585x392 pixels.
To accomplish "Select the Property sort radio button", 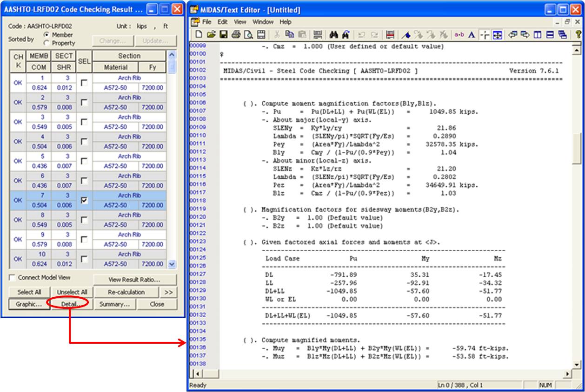I will click(x=46, y=43).
